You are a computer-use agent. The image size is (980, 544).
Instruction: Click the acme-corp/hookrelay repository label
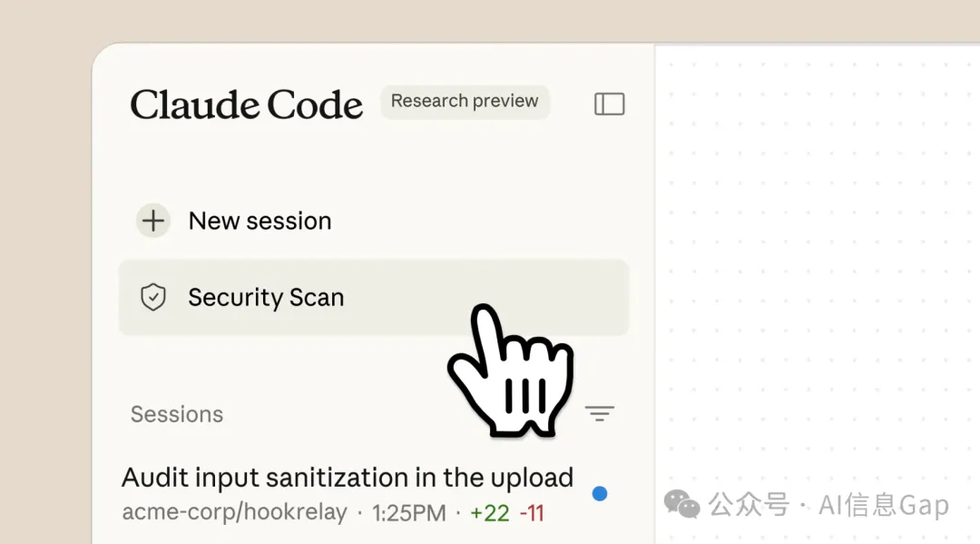click(234, 513)
